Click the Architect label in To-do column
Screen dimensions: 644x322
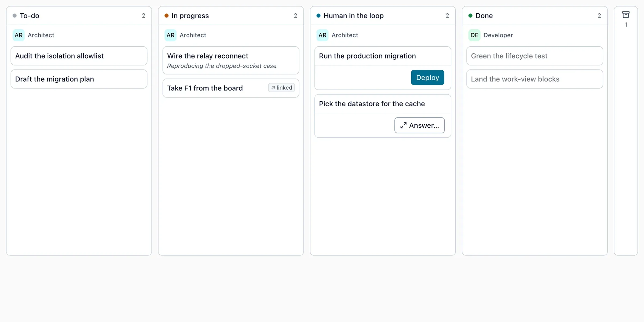click(41, 35)
